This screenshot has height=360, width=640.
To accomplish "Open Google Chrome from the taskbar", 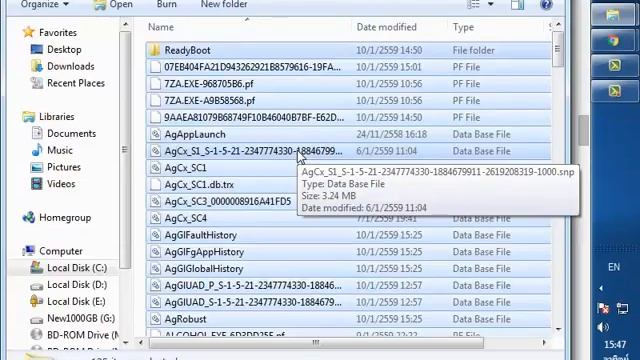I will click(614, 40).
